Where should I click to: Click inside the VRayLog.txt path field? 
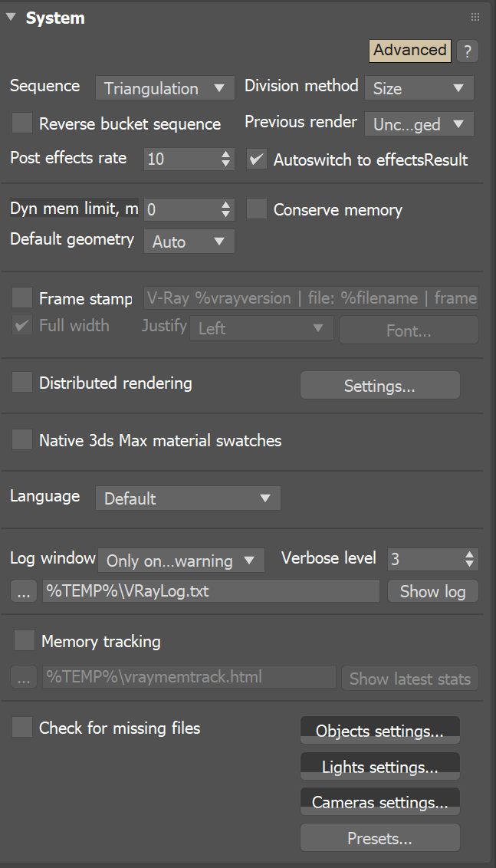coord(211,590)
